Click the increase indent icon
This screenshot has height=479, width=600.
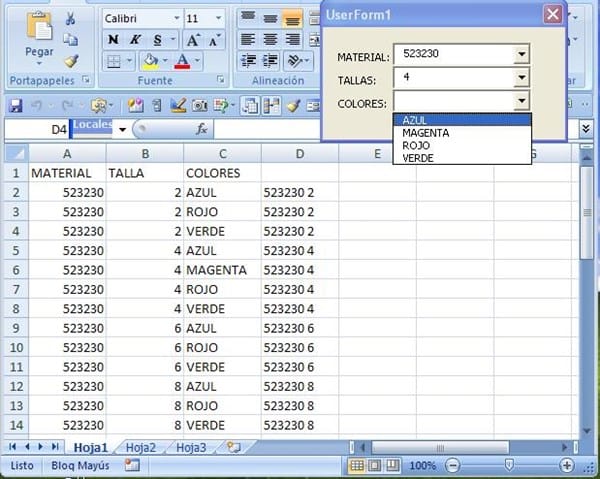click(x=271, y=61)
